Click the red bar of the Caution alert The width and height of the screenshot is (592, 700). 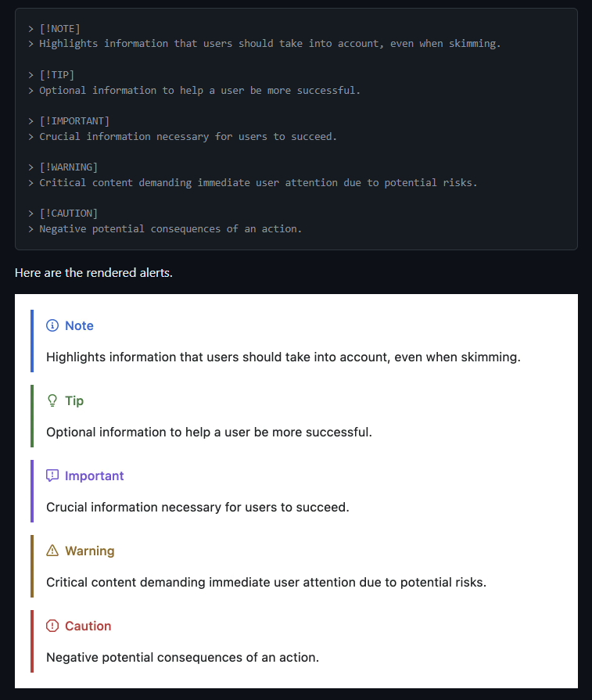[32, 641]
